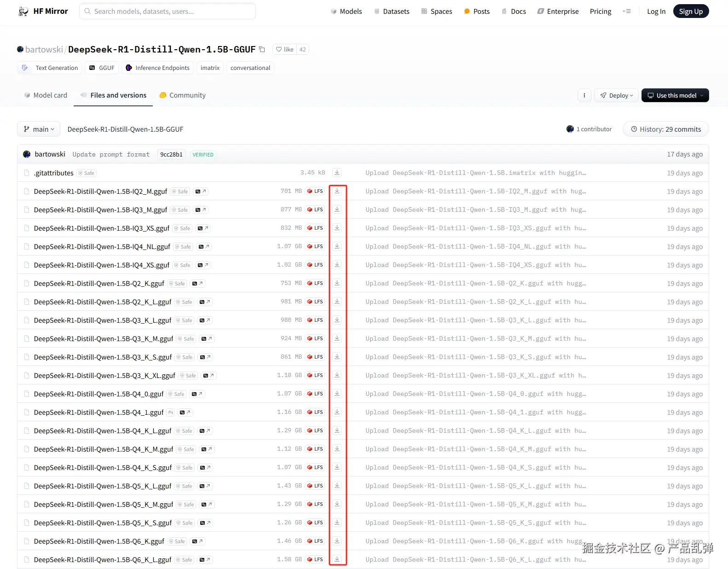The width and height of the screenshot is (728, 569).
Task: Download the IQ4_XS.gguf file
Action: (337, 265)
